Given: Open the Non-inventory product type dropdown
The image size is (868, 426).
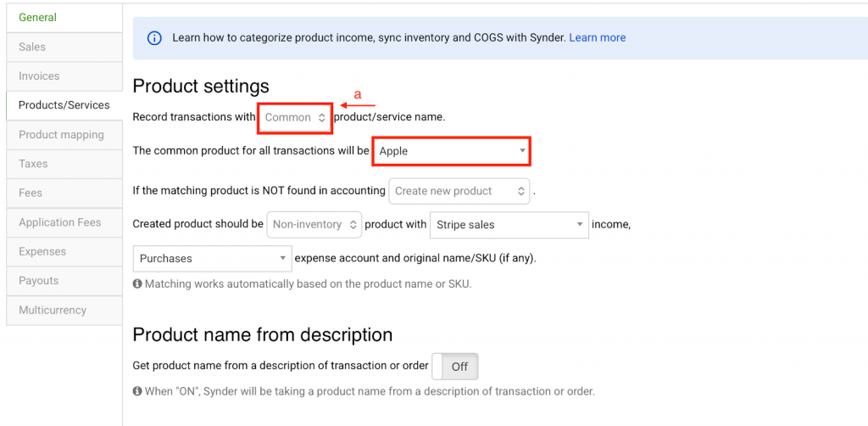Looking at the screenshot, I should click(x=314, y=225).
